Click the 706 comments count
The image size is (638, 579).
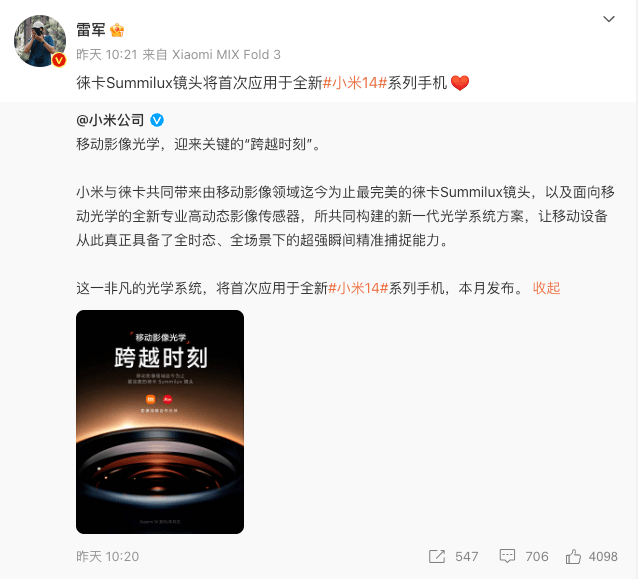(537, 556)
